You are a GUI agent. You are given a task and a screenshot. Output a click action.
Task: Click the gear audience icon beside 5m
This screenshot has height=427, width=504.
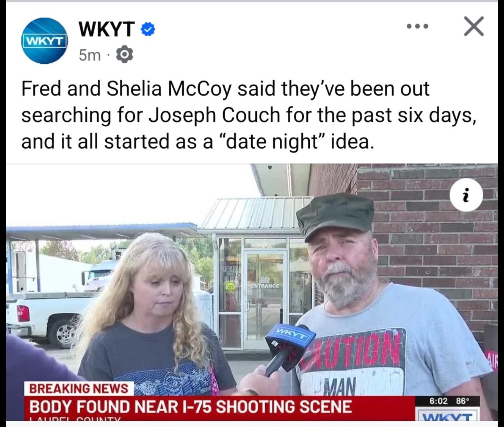[x=124, y=55]
